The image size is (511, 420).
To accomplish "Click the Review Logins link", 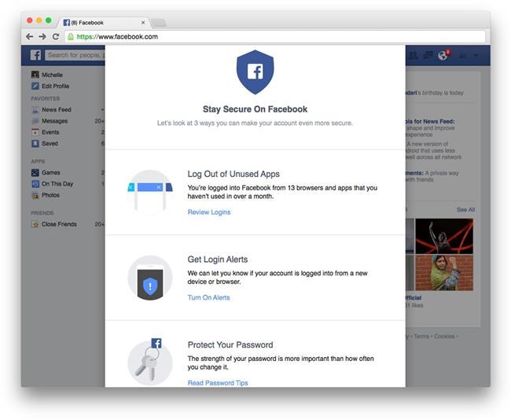I will click(208, 212).
